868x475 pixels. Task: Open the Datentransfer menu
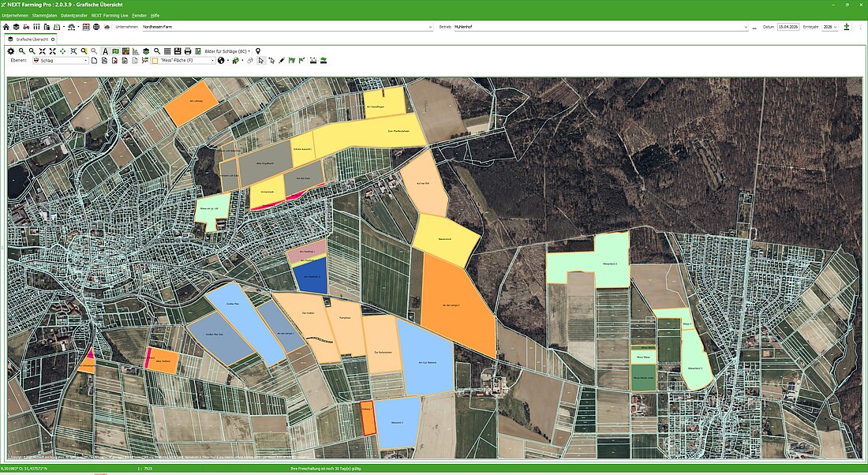click(74, 15)
